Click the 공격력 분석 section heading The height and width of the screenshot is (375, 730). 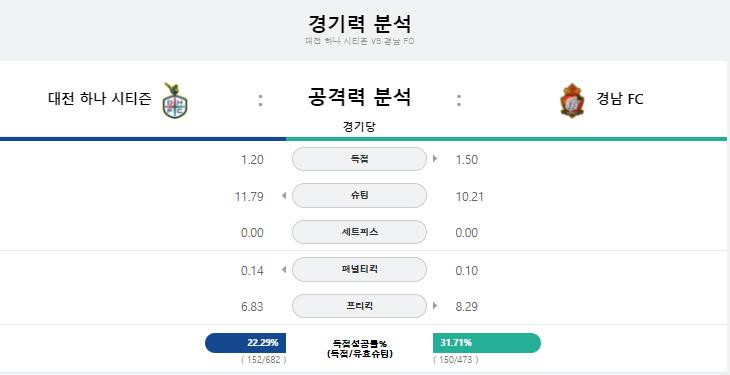pos(359,97)
